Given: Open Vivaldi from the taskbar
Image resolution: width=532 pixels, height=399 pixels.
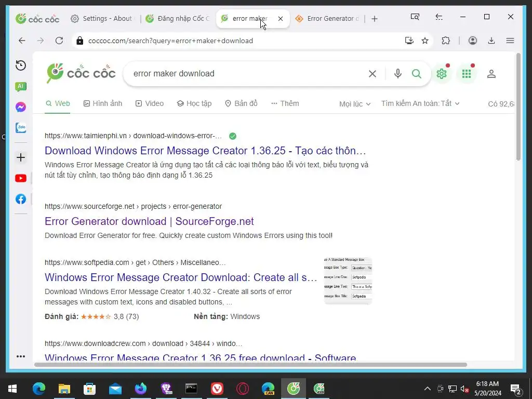Looking at the screenshot, I should coord(217,389).
